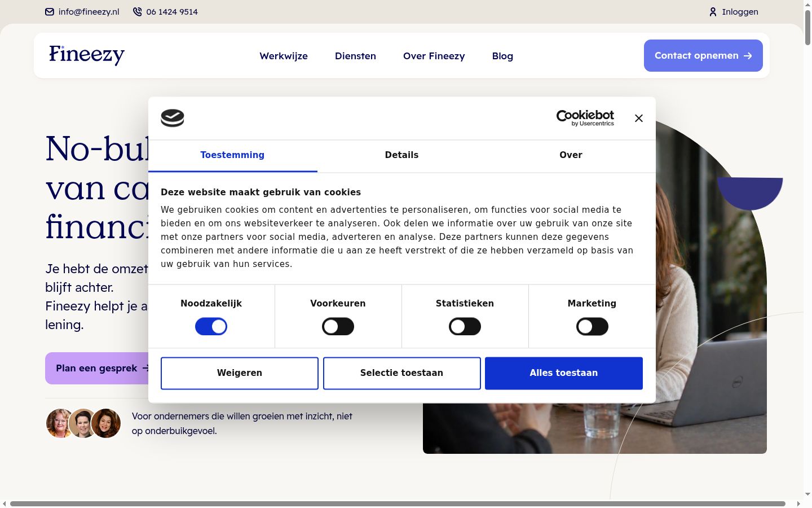The width and height of the screenshot is (812, 508).
Task: Click the Plan een gesprek button
Action: coord(97,368)
